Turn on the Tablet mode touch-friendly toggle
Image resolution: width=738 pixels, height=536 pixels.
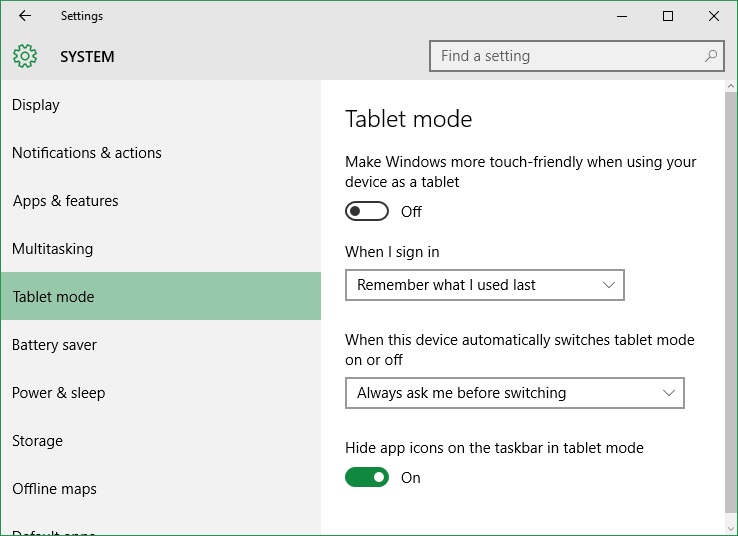click(x=367, y=211)
